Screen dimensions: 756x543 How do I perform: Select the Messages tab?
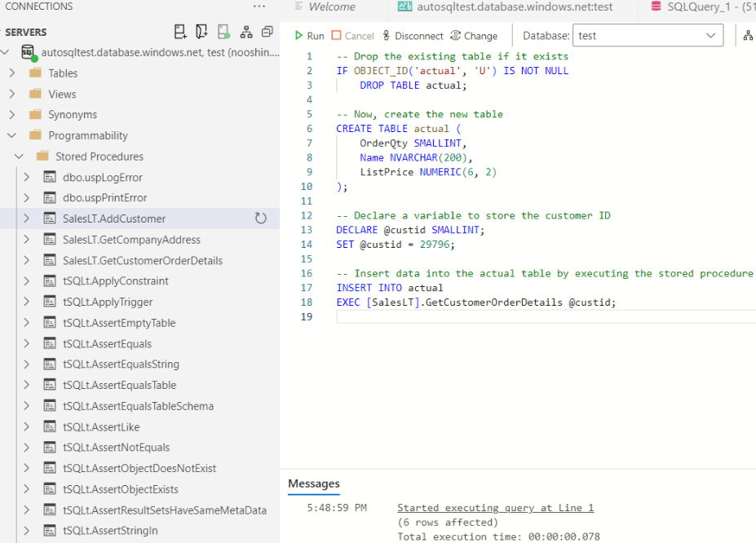pos(314,483)
